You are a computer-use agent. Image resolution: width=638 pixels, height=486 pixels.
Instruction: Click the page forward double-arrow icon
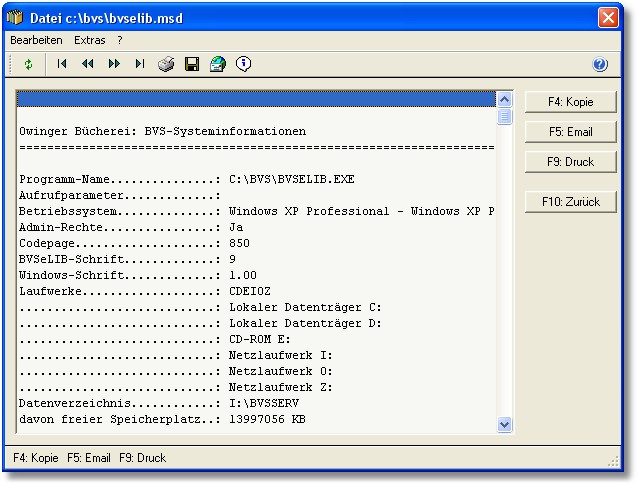(114, 64)
